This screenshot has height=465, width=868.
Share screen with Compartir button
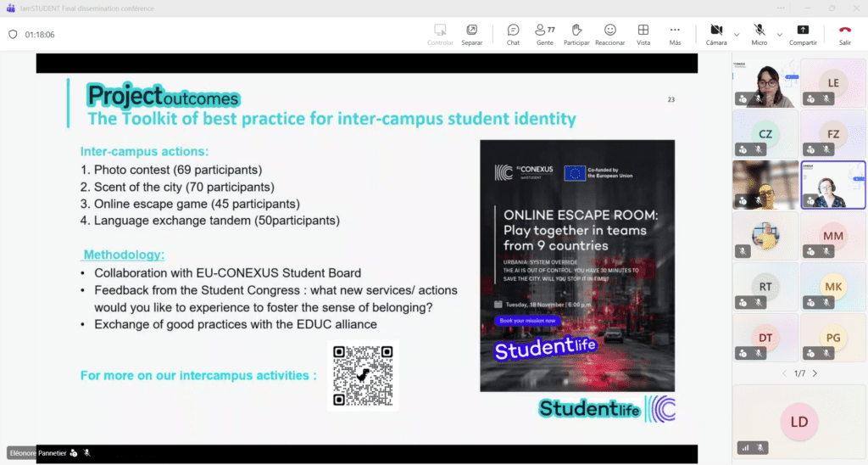tap(803, 34)
